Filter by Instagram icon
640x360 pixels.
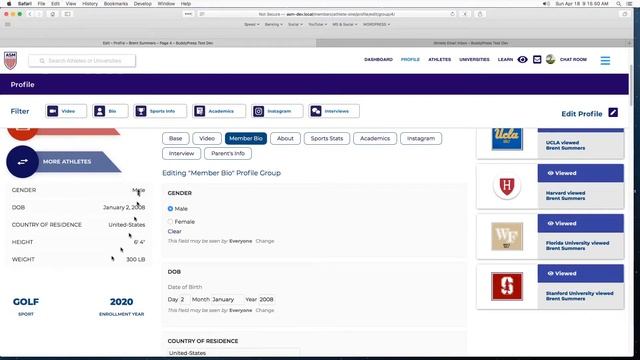point(258,111)
